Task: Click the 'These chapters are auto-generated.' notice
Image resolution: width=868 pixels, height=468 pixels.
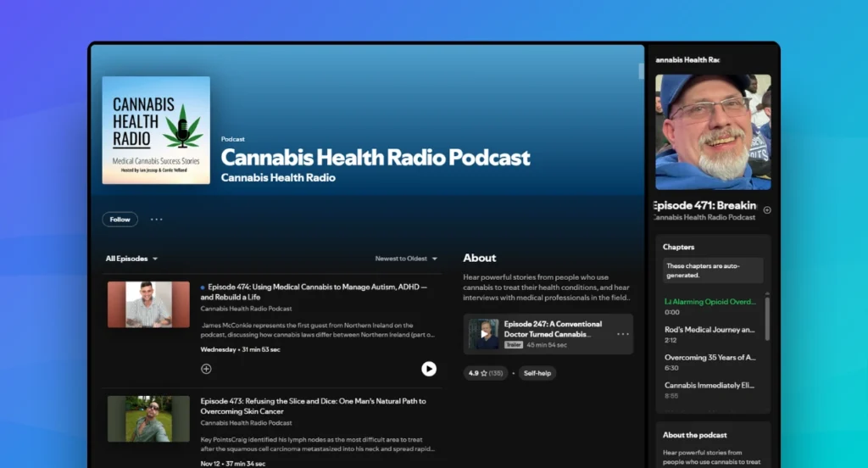Action: (x=713, y=270)
